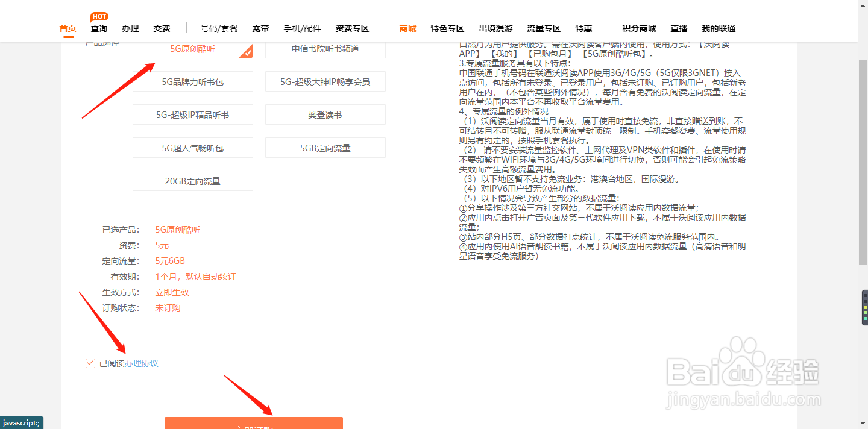Select the 5GB定向流量 option
This screenshot has height=429, width=868.
click(325, 148)
